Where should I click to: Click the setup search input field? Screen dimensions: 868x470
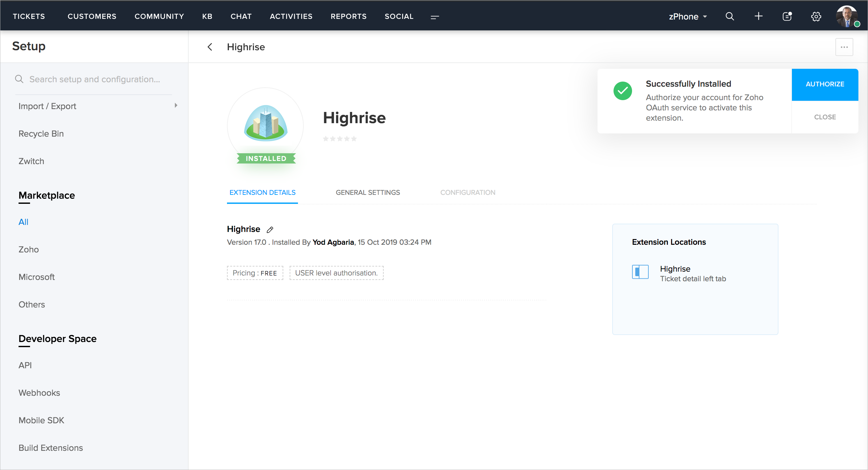coord(95,79)
